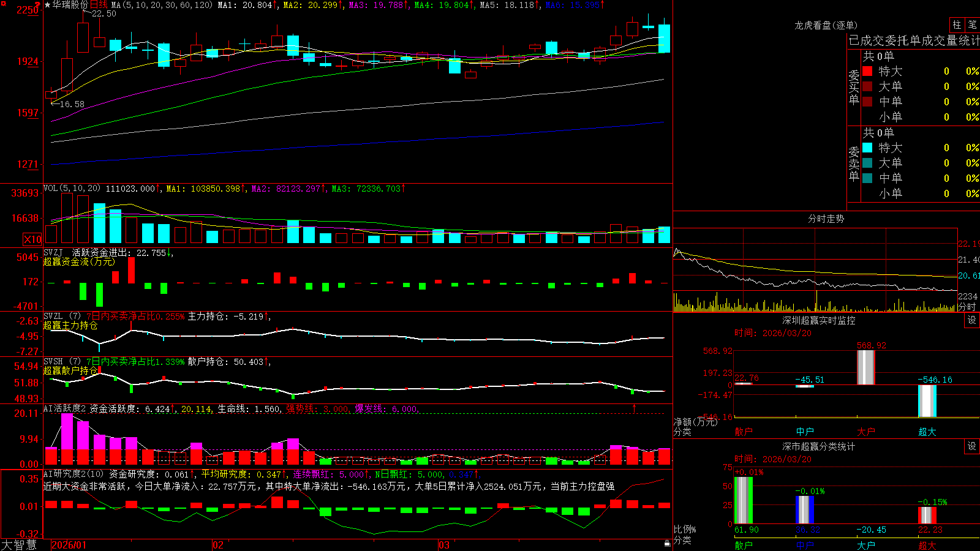Click 散户 category in 深市超赢分类统计
Image resolution: width=980 pixels, height=551 pixels.
[744, 545]
